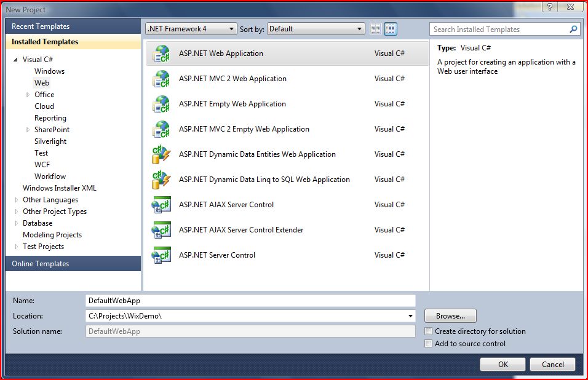Image resolution: width=588 pixels, height=380 pixels.
Task: Select Windows under Visual C#
Action: click(49, 71)
